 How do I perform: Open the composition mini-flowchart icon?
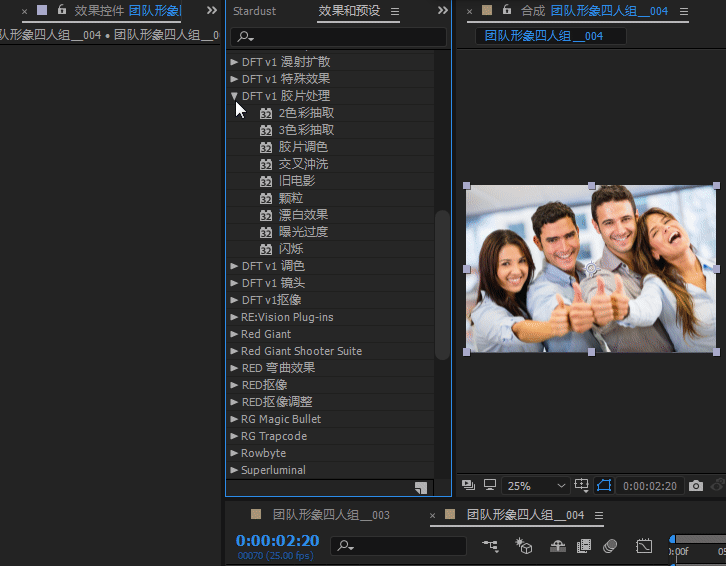point(490,546)
